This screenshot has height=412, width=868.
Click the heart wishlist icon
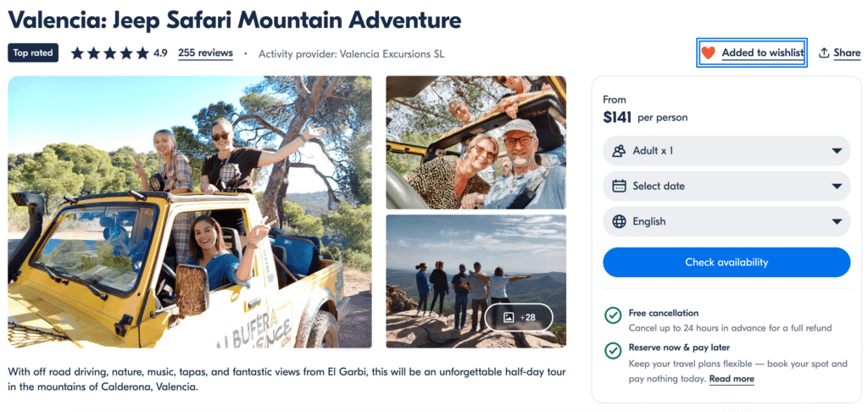709,53
